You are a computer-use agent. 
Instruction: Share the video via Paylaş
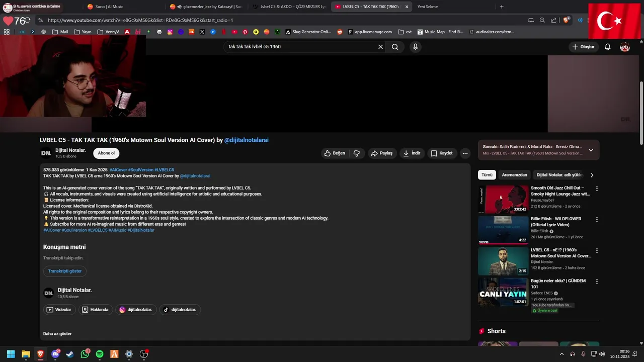coord(381,153)
